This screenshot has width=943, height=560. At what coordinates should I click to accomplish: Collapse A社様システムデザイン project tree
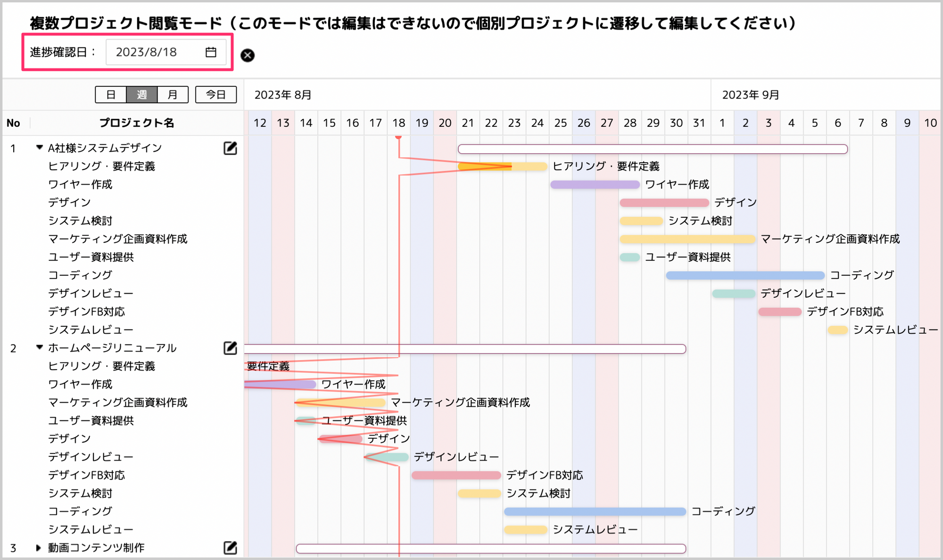[40, 148]
